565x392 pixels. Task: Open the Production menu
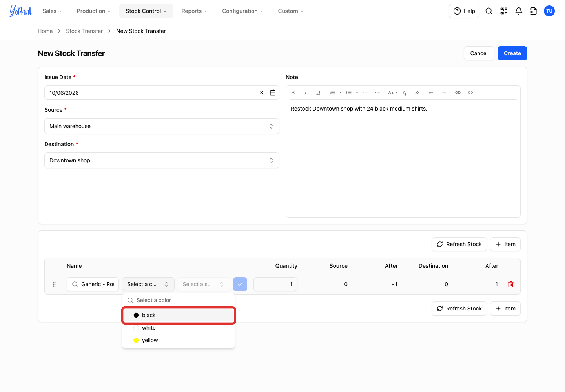tap(94, 11)
